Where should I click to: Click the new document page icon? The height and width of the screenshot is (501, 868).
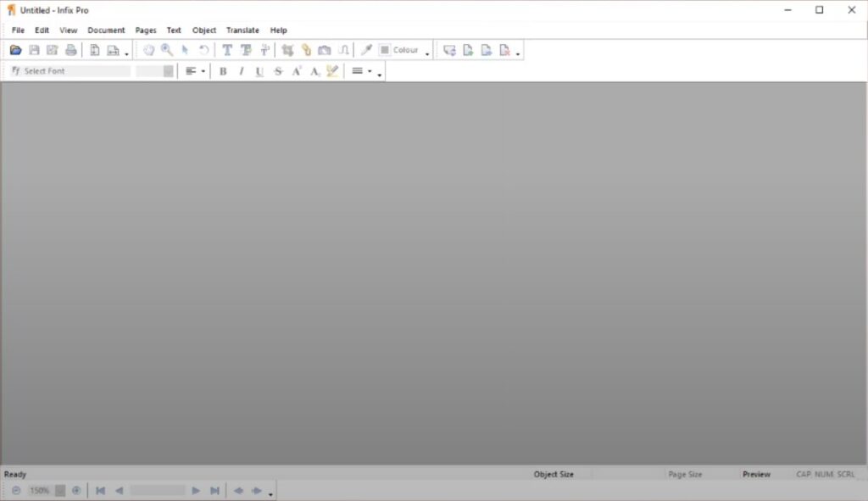coord(95,50)
